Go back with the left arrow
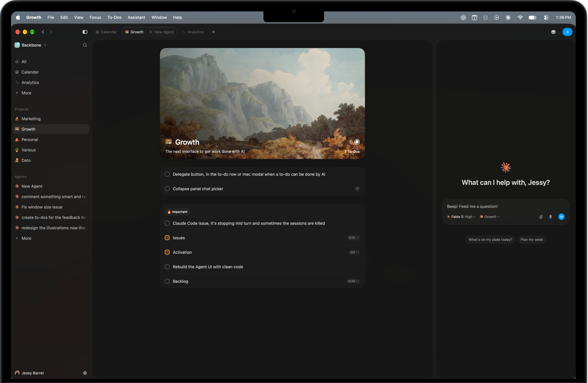This screenshot has width=588, height=383. click(43, 32)
